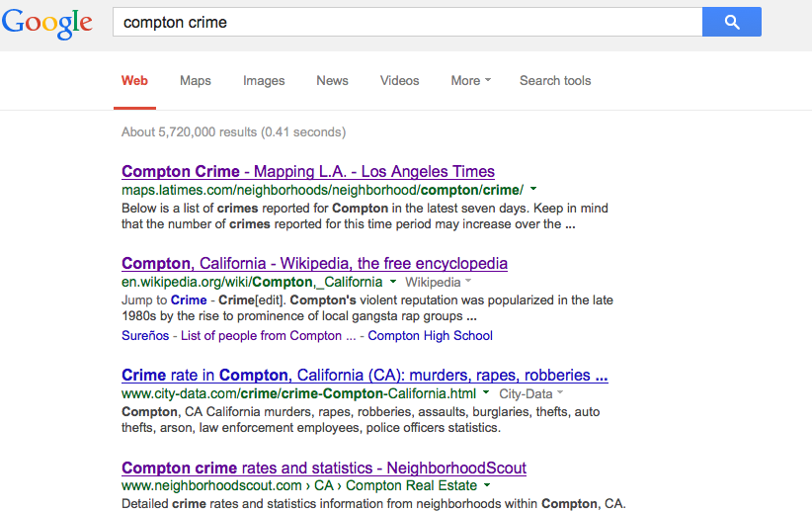812x512 pixels.
Task: Open the NeighborhoodScout crime rates result
Action: pos(324,468)
